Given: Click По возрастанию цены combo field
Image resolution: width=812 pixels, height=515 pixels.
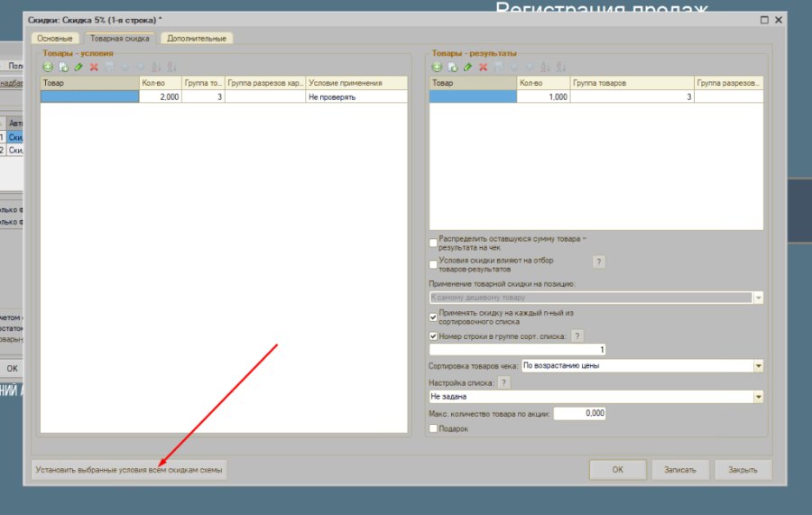Looking at the screenshot, I should click(x=637, y=366).
